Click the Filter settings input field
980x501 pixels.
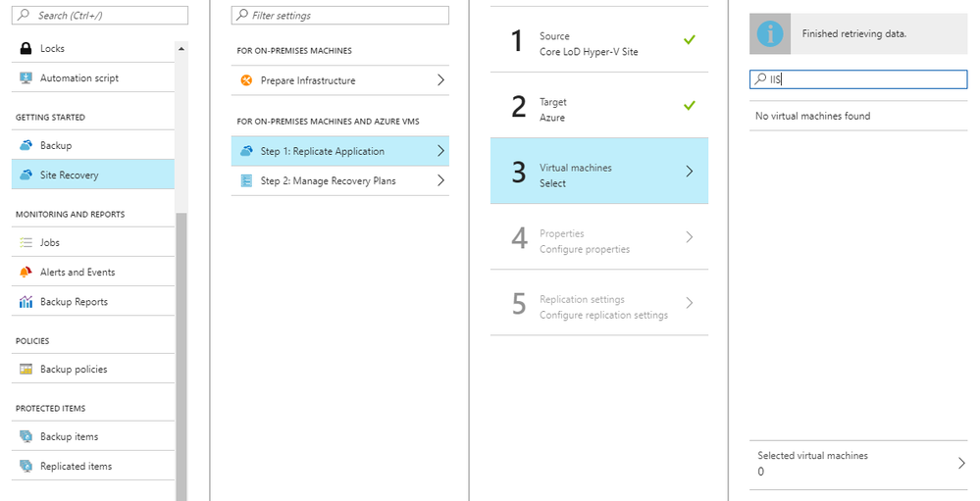point(340,15)
